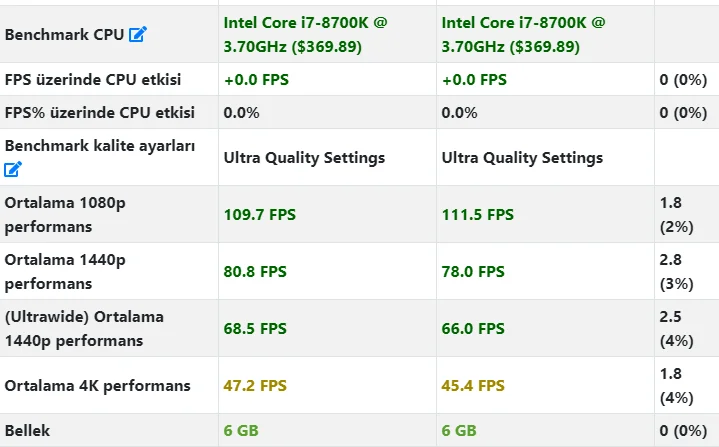This screenshot has width=719, height=447.
Task: Open the second column's Intel Core i7-8700K link
Action: tap(524, 34)
